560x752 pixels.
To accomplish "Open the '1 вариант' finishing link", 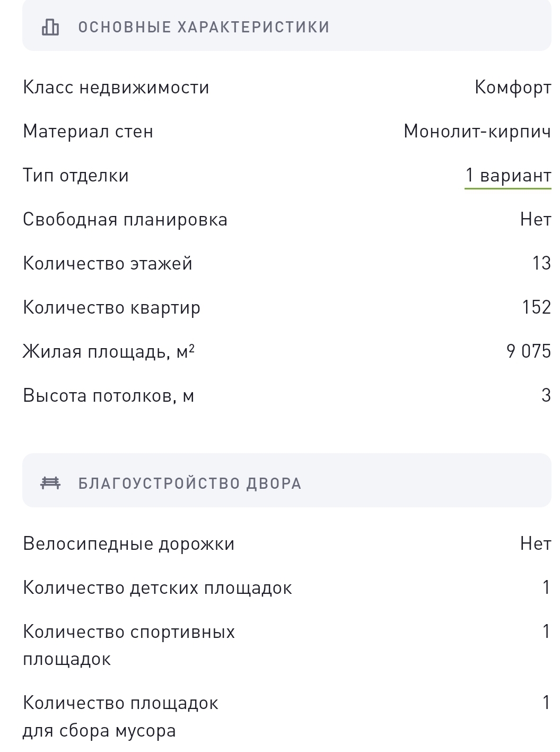I will [x=508, y=176].
